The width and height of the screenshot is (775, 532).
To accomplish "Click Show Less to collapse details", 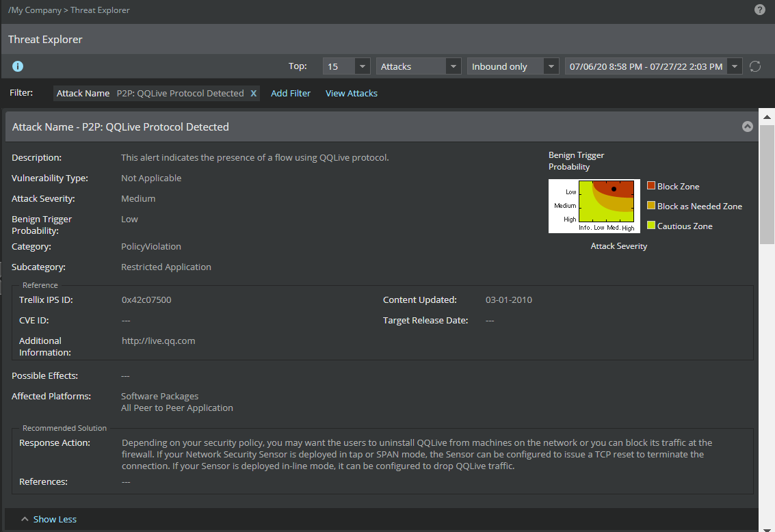I will click(x=55, y=519).
